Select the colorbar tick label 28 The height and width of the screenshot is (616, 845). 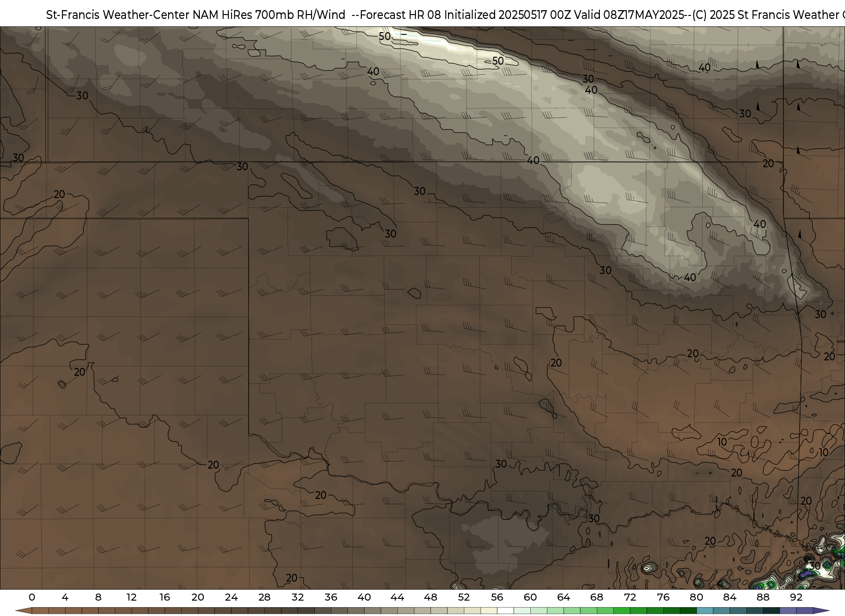coord(265,597)
